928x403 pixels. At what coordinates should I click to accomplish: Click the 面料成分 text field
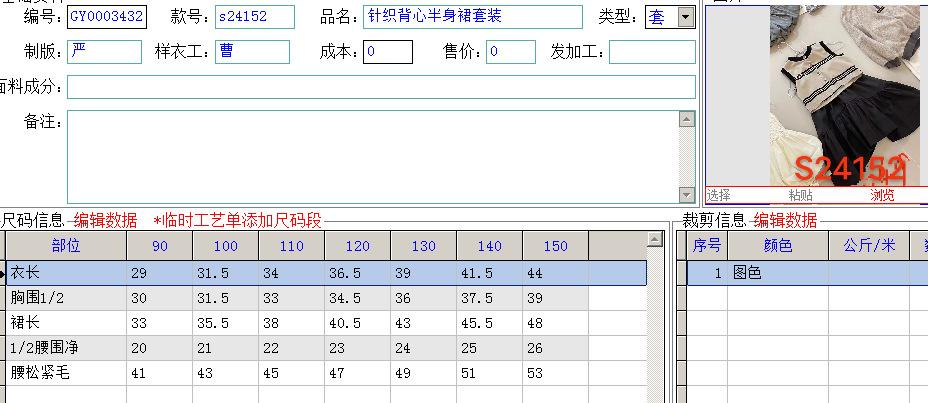(x=381, y=87)
